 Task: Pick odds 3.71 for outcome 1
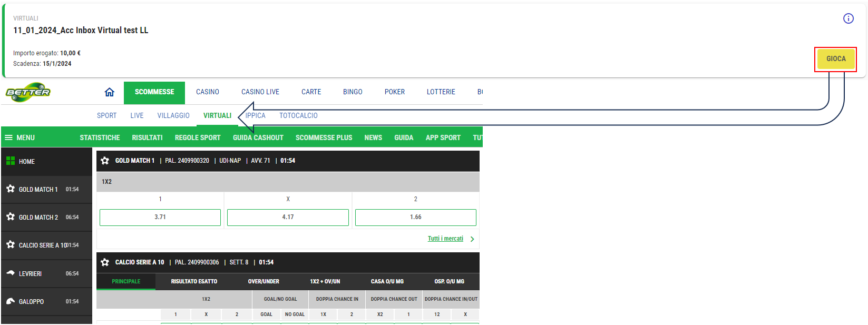click(160, 217)
